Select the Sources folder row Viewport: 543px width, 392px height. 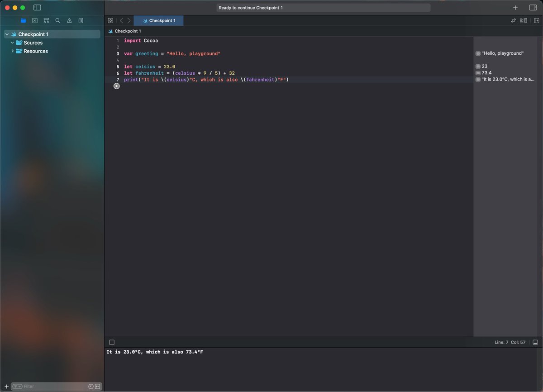(52, 43)
